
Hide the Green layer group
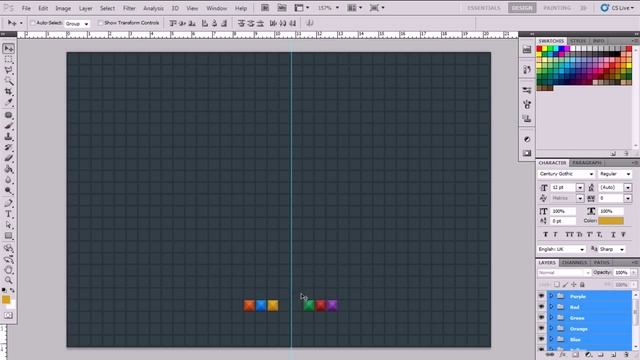point(542,318)
